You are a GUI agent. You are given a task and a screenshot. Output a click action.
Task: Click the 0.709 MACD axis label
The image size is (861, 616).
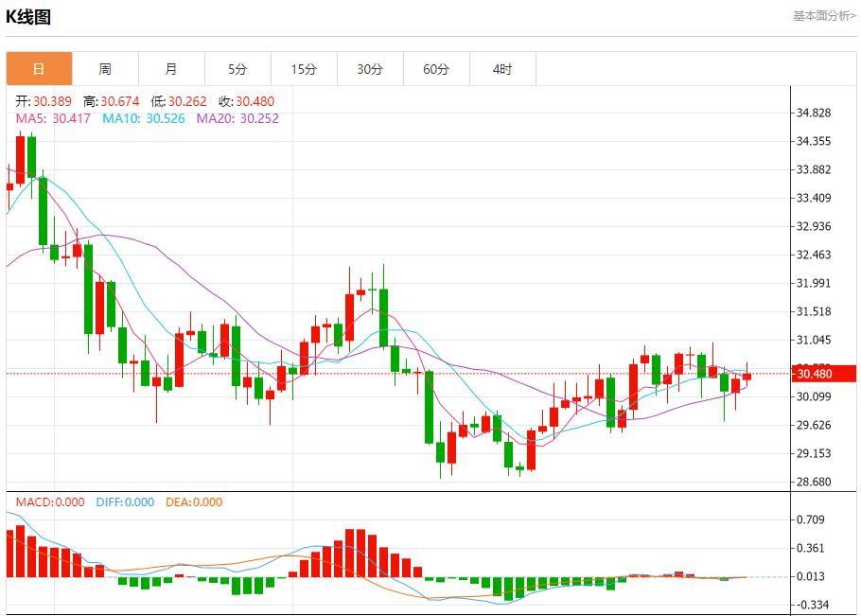(x=812, y=519)
